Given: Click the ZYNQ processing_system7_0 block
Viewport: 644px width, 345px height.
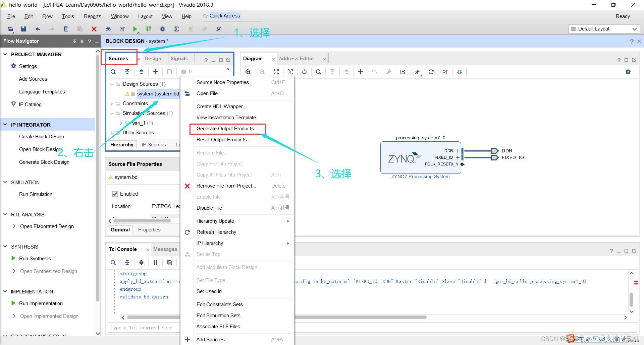Looking at the screenshot, I should point(421,157).
